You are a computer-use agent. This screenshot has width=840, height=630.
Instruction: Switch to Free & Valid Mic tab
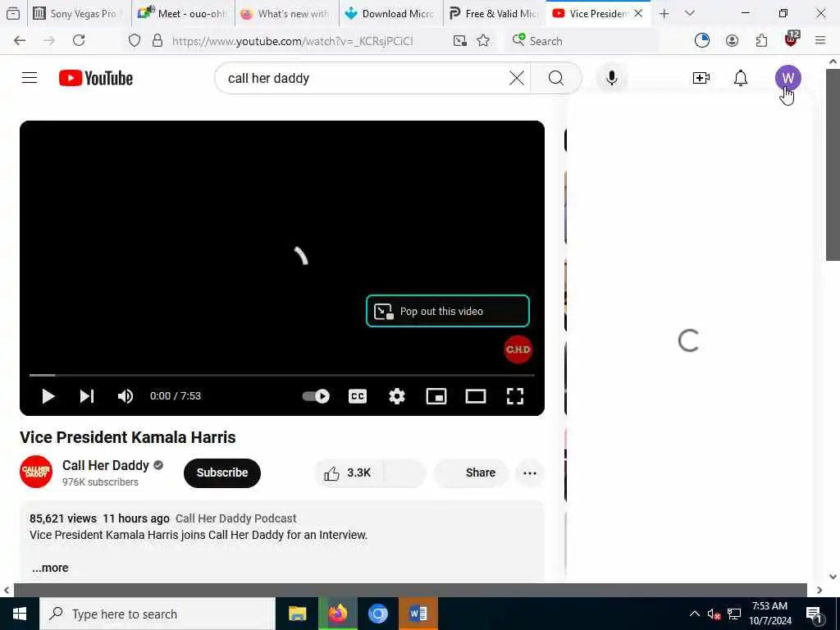pos(495,13)
